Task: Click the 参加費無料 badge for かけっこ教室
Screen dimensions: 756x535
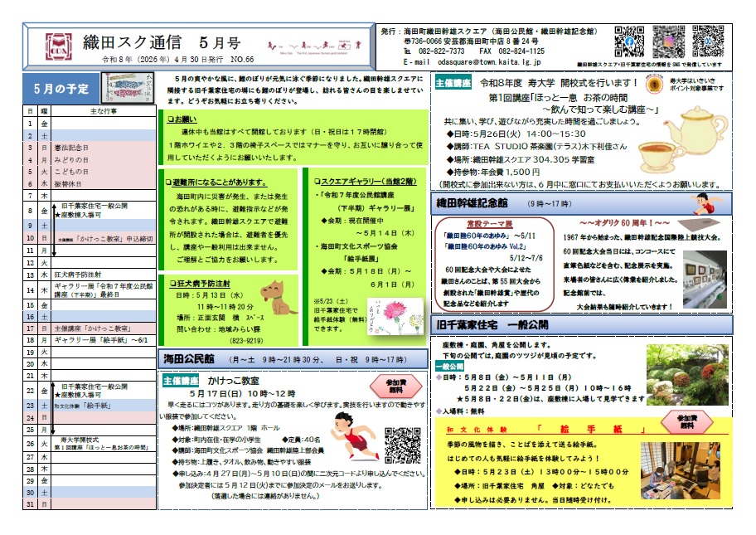Action: pyautogui.click(x=396, y=386)
